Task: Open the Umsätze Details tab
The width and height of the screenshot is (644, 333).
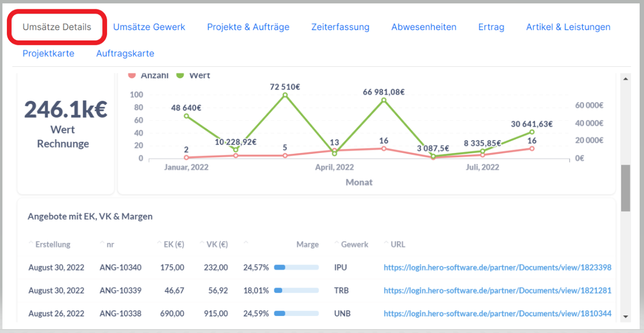Action: (x=57, y=27)
